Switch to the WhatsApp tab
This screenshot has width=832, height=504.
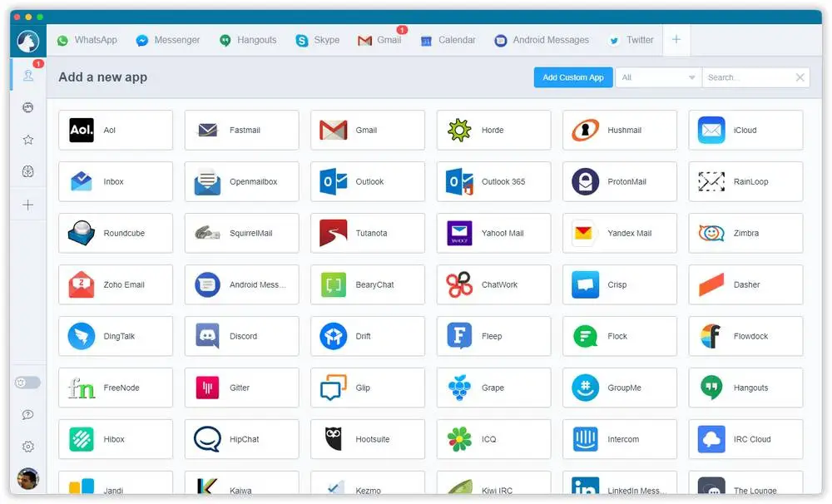pos(87,40)
